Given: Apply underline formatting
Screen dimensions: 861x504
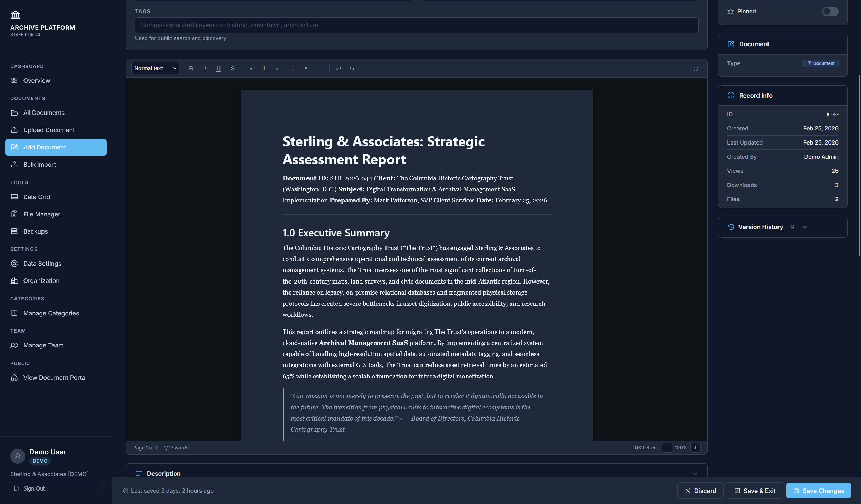Looking at the screenshot, I should (x=218, y=68).
